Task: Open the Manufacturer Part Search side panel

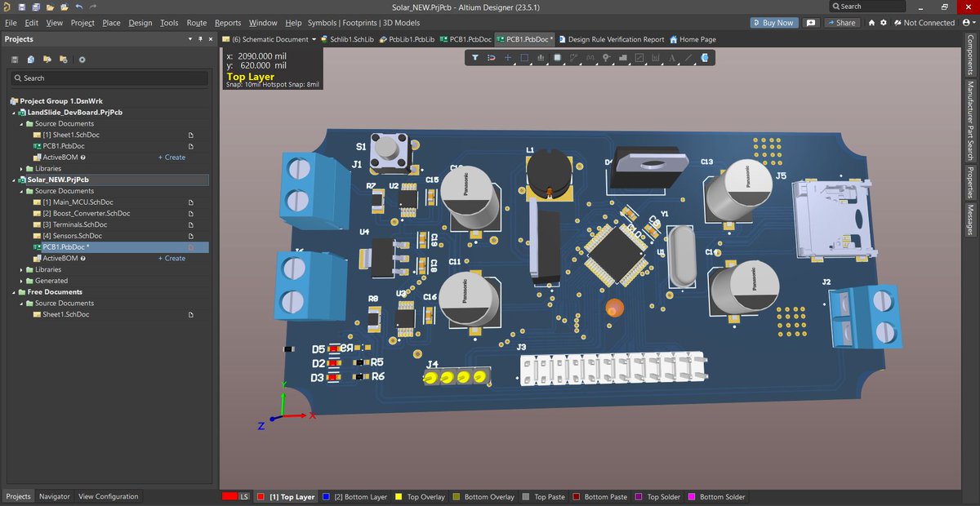Action: pos(971,120)
